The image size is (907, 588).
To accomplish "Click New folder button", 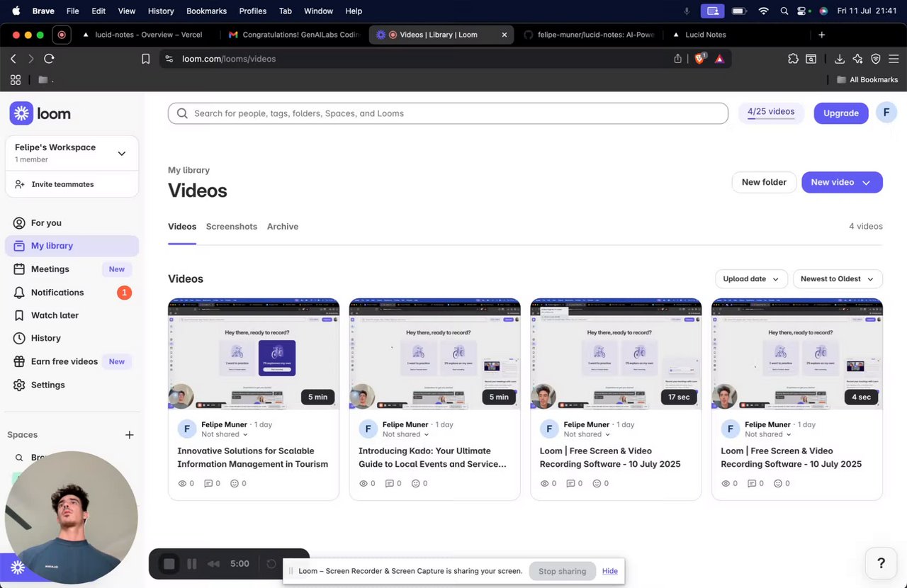I will point(764,182).
